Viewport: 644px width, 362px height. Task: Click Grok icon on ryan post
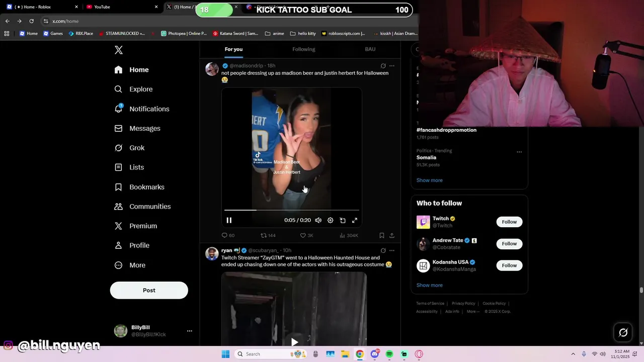(383, 250)
